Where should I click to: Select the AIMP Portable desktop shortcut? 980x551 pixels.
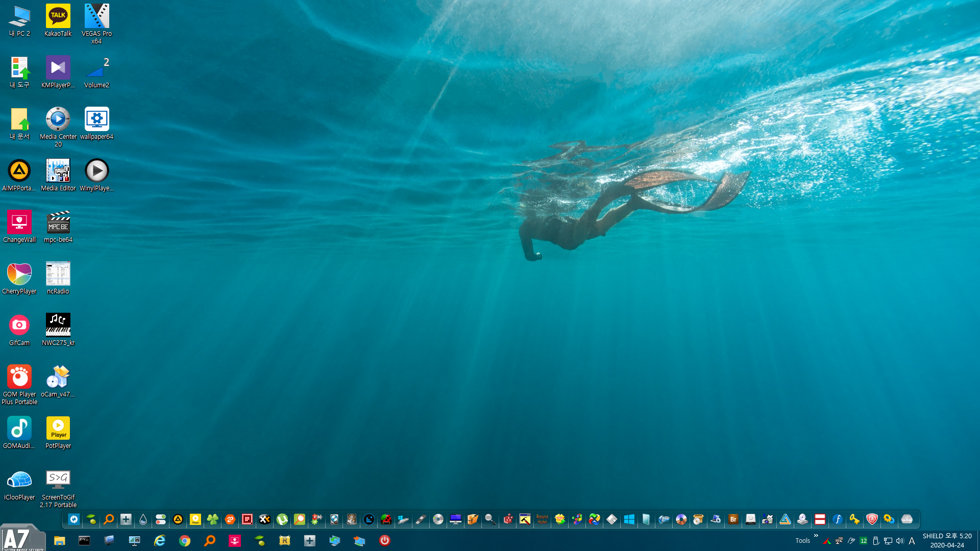point(19,175)
